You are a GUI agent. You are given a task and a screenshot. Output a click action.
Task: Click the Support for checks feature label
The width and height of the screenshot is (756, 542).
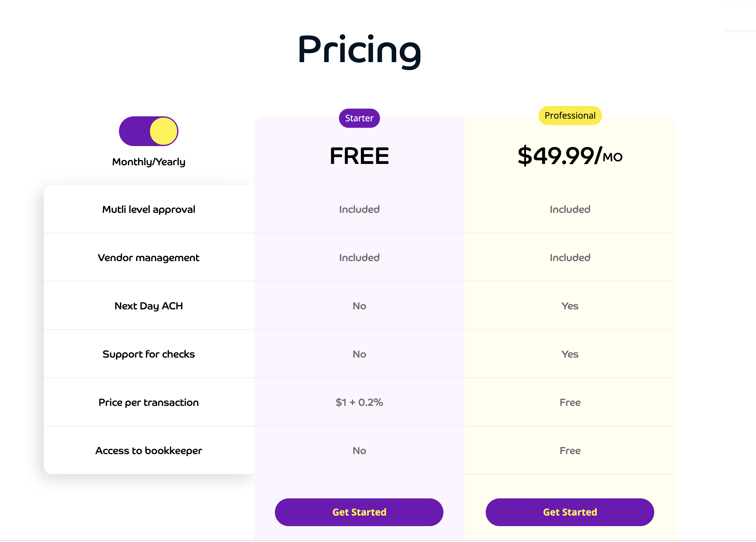click(148, 354)
